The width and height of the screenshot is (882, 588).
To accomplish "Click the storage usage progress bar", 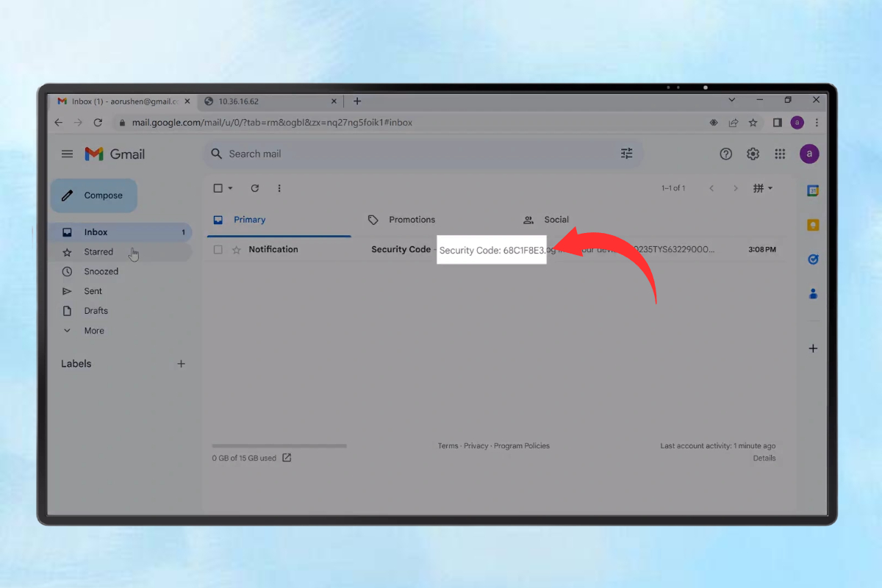I will point(279,445).
